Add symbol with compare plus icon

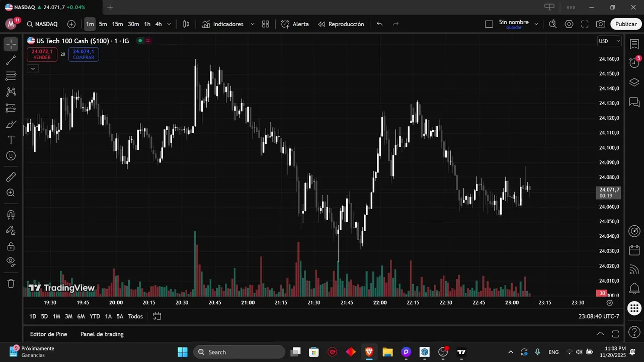71,24
